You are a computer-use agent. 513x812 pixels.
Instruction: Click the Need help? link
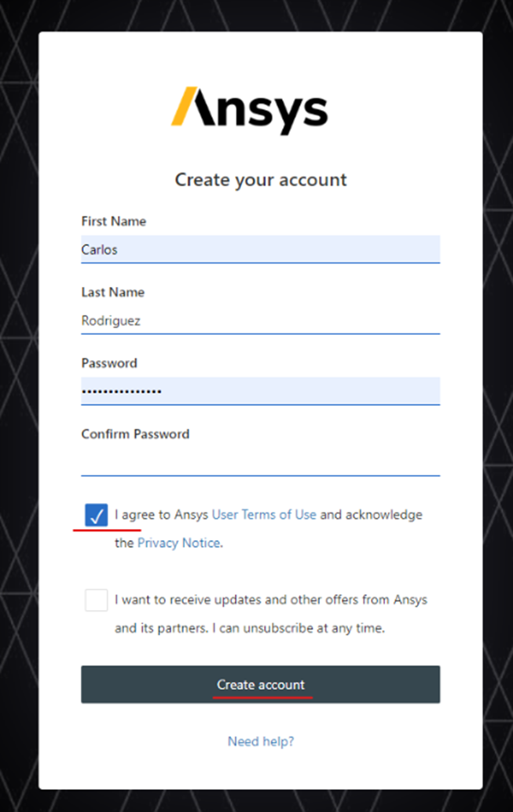tap(260, 741)
